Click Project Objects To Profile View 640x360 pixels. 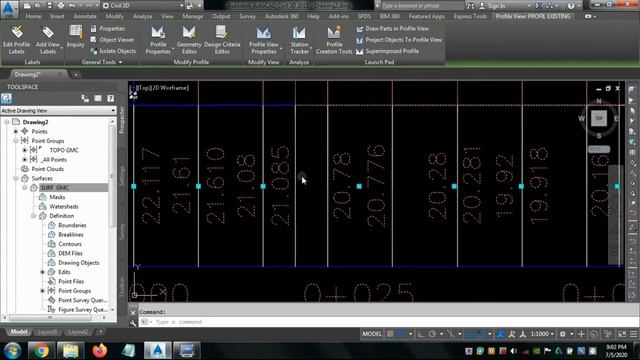pyautogui.click(x=399, y=40)
